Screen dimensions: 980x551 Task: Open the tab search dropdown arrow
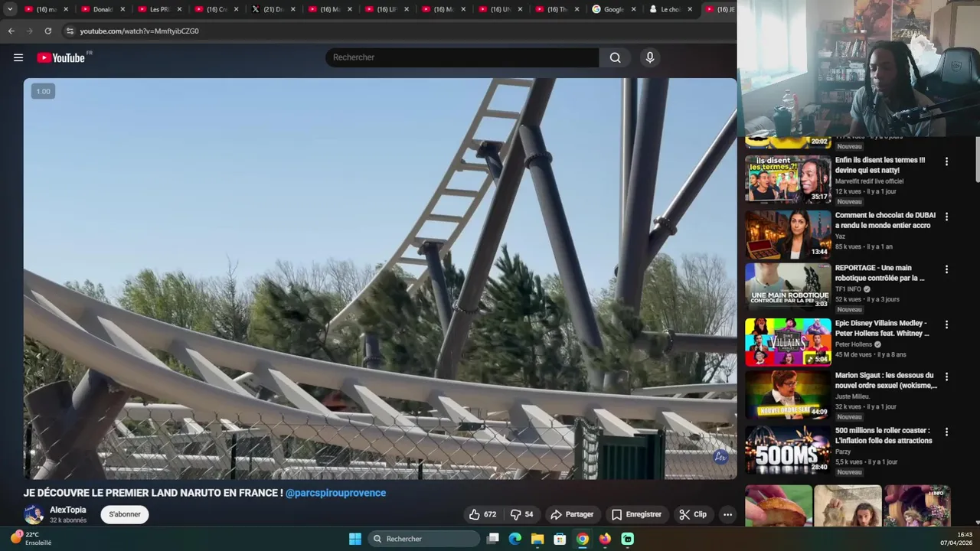(10, 9)
